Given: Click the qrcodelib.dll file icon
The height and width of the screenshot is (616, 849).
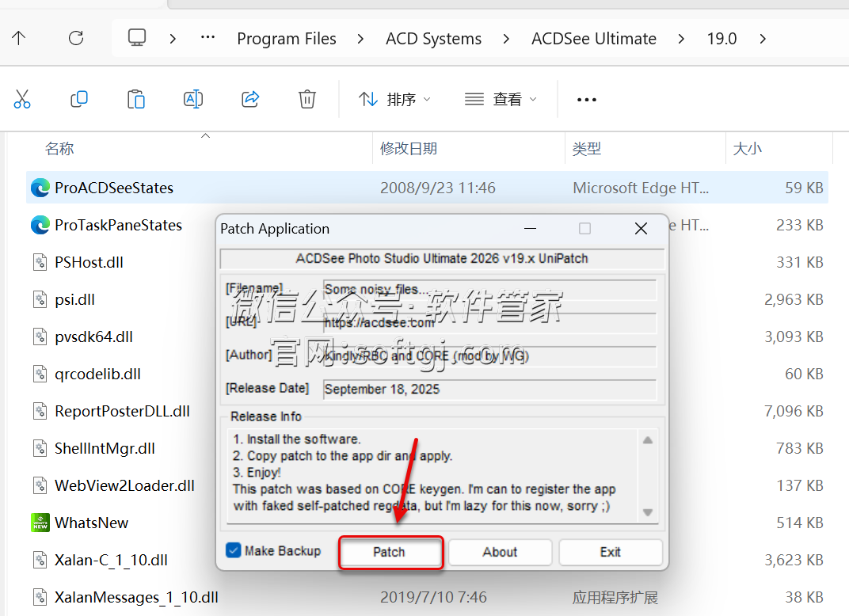Looking at the screenshot, I should [40, 374].
